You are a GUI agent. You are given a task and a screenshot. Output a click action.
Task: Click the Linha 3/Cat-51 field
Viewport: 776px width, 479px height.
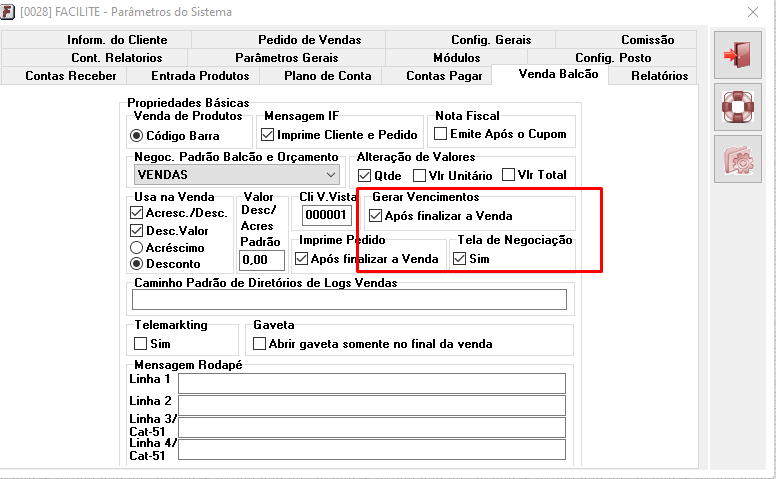pyautogui.click(x=372, y=428)
